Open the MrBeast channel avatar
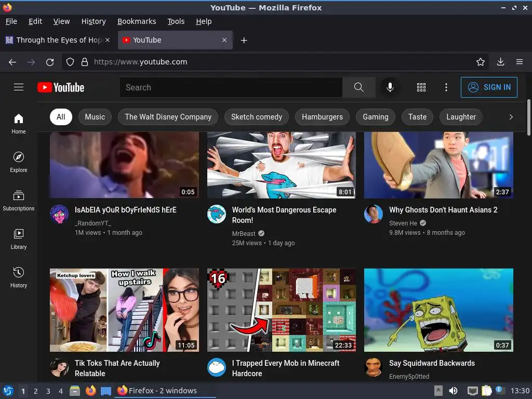Image resolution: width=532 pixels, height=399 pixels. [x=217, y=214]
